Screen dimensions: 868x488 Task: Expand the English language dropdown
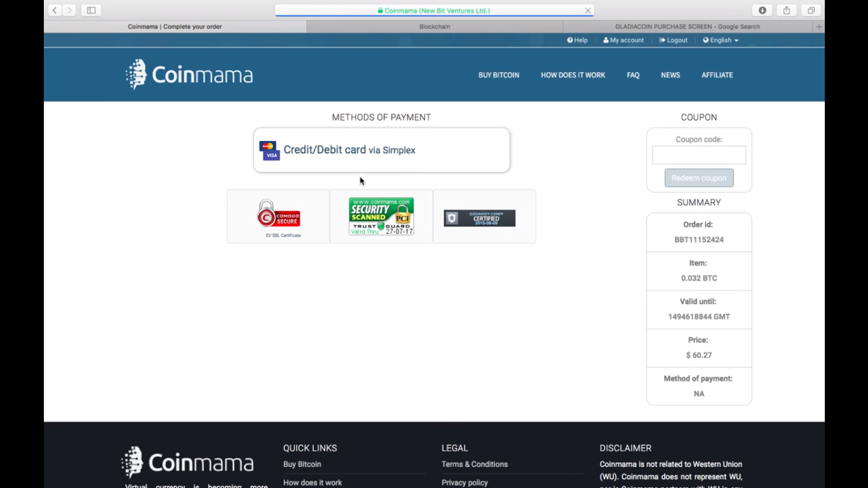721,40
